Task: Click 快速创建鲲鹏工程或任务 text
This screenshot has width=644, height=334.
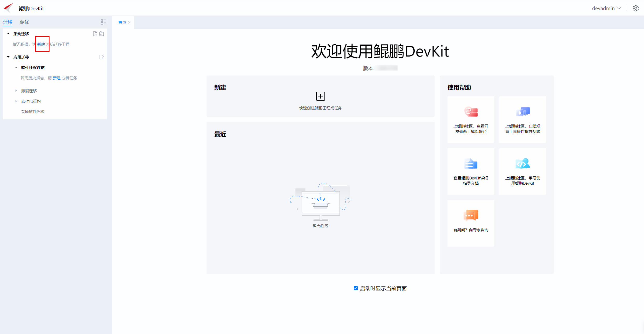Action: tap(321, 108)
